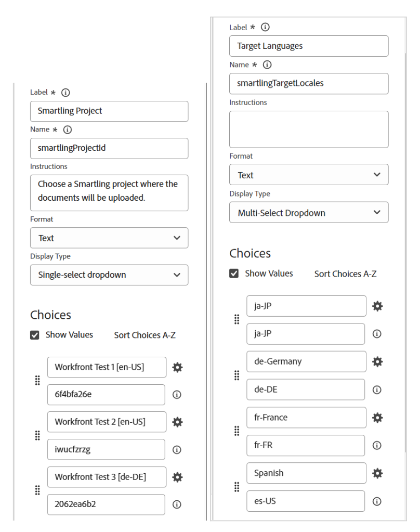The height and width of the screenshot is (532, 420).
Task: Open Format dropdown in Smartling Project form
Action: click(x=109, y=238)
